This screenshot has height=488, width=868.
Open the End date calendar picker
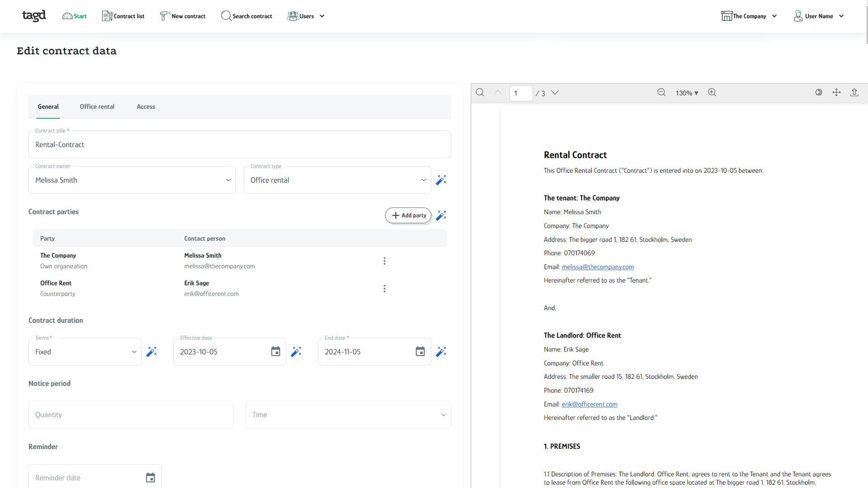click(x=420, y=352)
